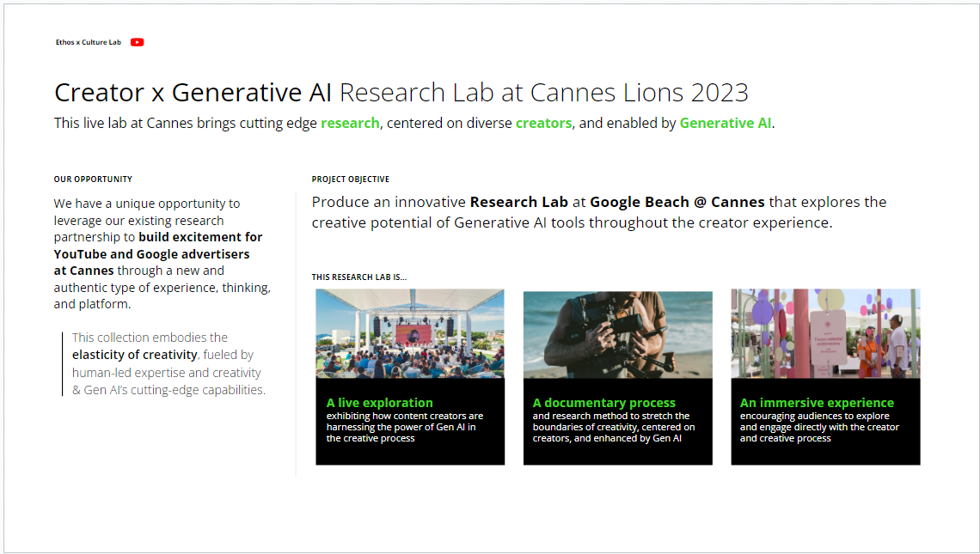Click the green word 'creators' in the subtitle
Viewport: 980px width, 554px height.
click(544, 123)
